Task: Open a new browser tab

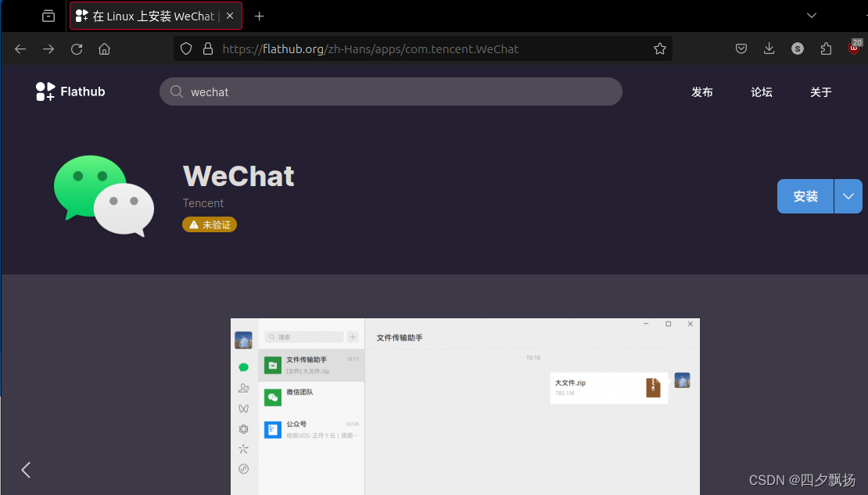Action: tap(259, 16)
